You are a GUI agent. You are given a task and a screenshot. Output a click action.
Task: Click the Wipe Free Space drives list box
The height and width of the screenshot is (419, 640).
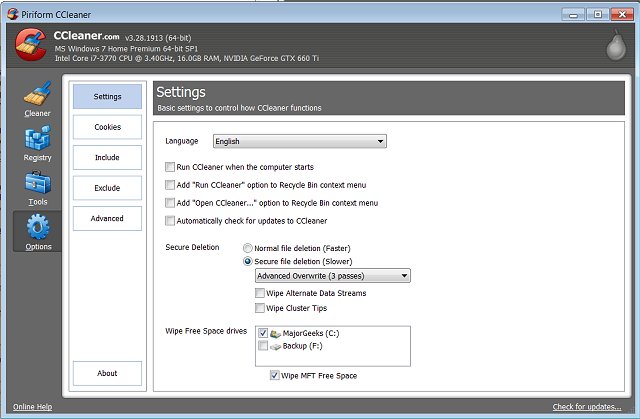tap(333, 346)
